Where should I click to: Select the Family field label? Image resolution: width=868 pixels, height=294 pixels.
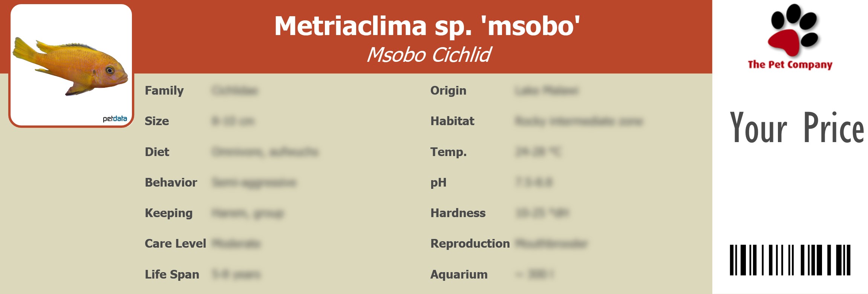164,90
